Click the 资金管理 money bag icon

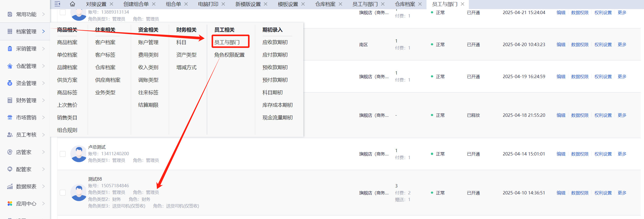(10, 83)
